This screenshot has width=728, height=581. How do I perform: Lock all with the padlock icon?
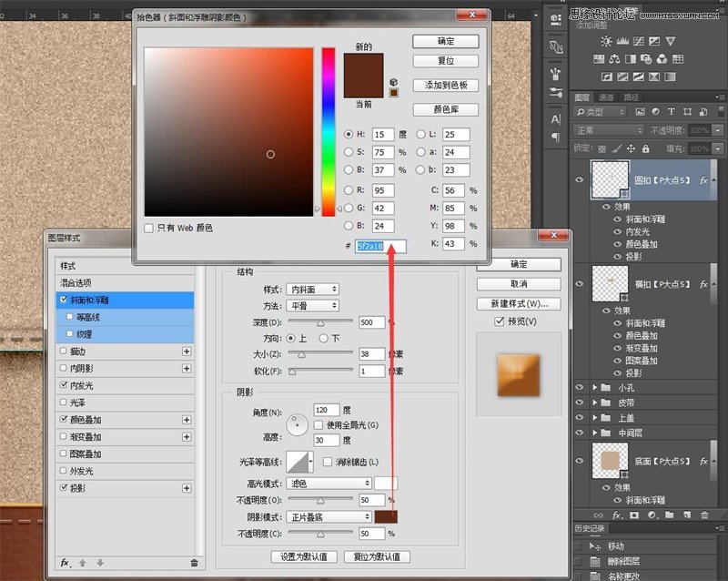[645, 148]
